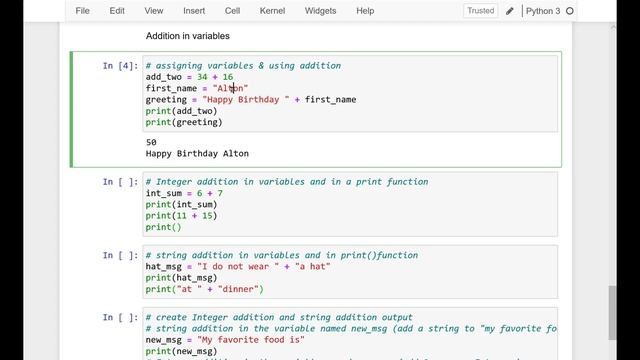Open the Cell menu

tap(232, 11)
